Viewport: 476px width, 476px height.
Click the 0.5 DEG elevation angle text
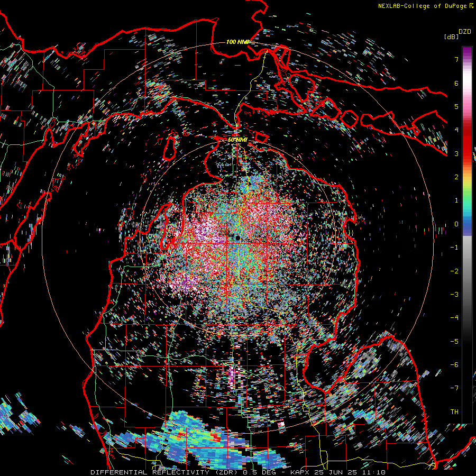pos(260,472)
